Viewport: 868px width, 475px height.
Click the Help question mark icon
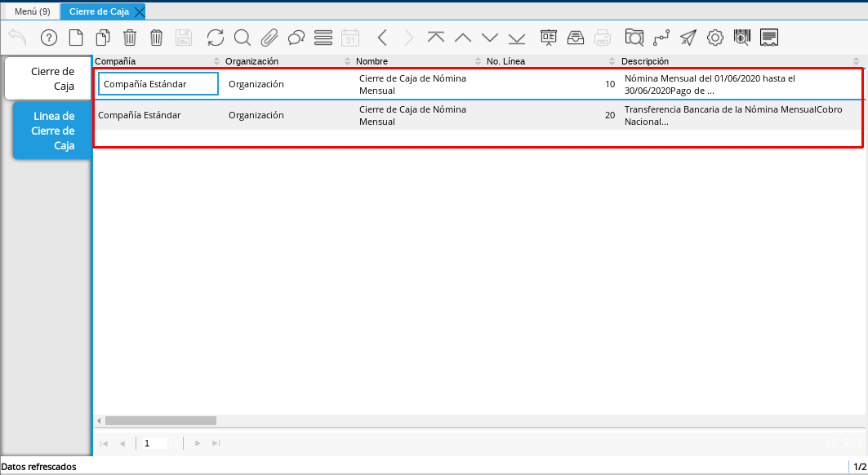pyautogui.click(x=49, y=38)
